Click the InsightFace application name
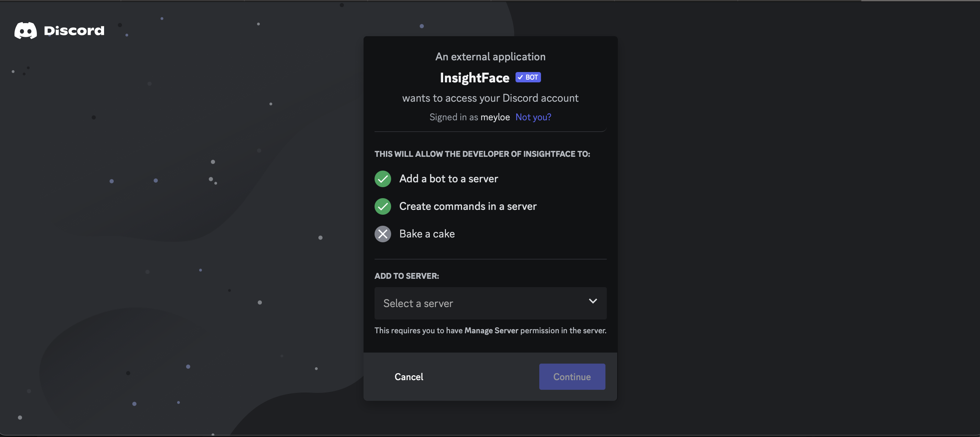The image size is (980, 437). [x=474, y=78]
